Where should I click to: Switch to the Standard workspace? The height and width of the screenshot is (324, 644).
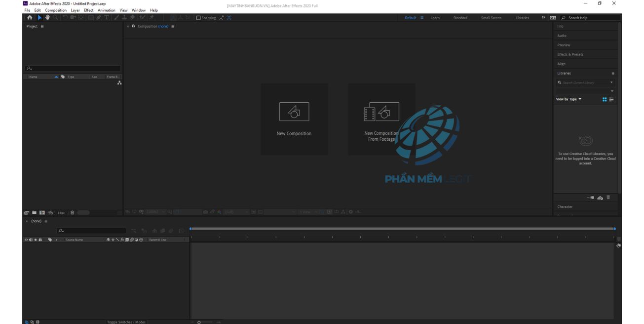point(460,18)
